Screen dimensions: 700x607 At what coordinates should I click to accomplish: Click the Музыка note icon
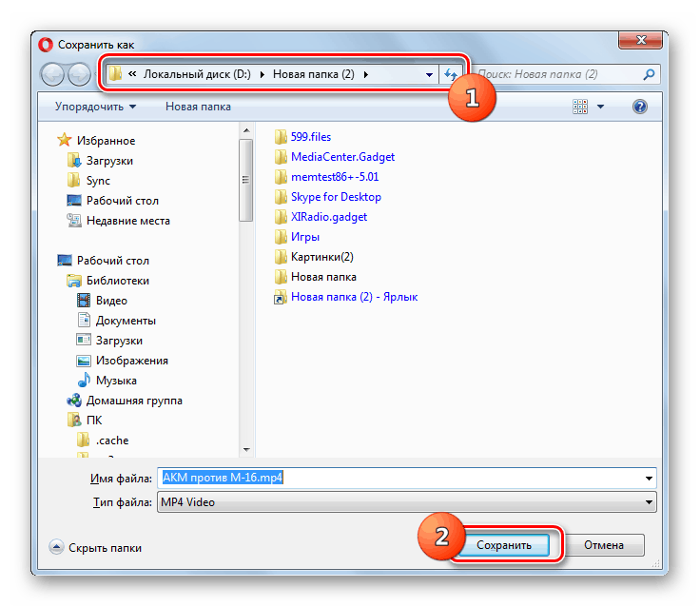[84, 381]
